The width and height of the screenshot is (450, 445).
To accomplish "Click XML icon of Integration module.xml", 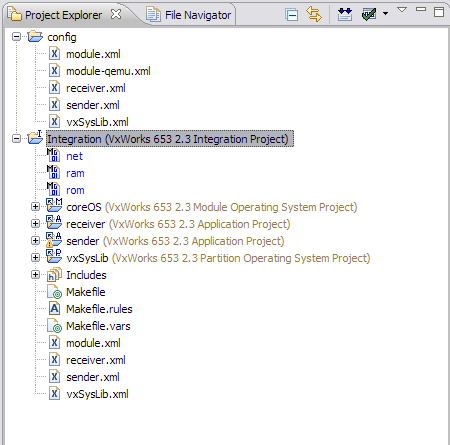I will (54, 342).
